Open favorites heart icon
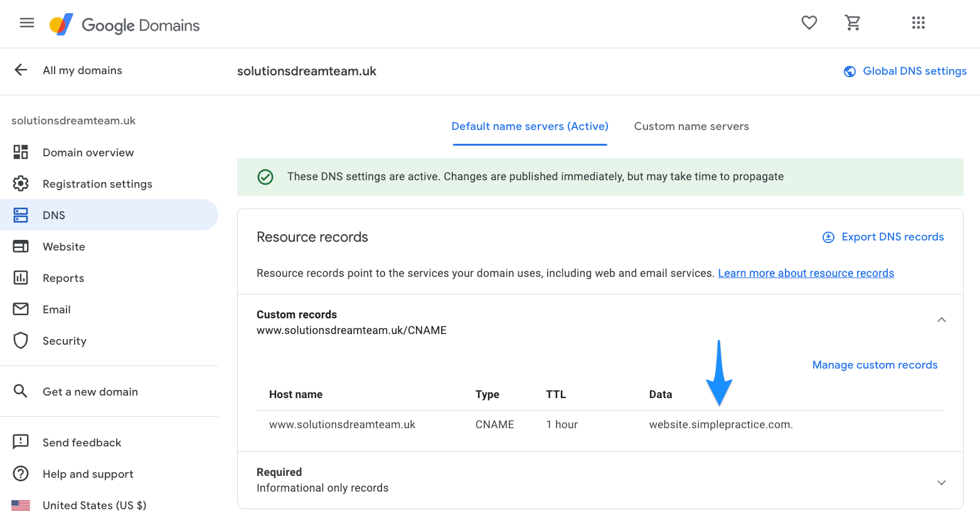The height and width of the screenshot is (518, 980). point(809,23)
